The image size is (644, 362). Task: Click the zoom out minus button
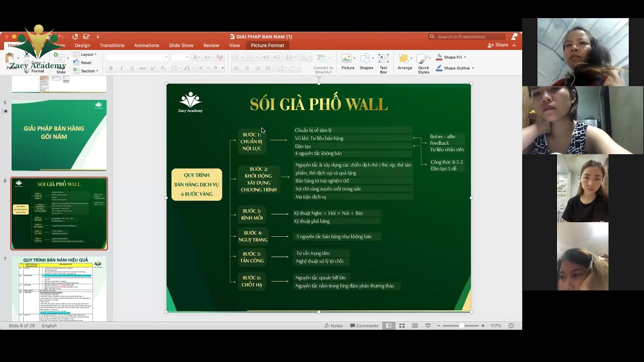[440, 326]
